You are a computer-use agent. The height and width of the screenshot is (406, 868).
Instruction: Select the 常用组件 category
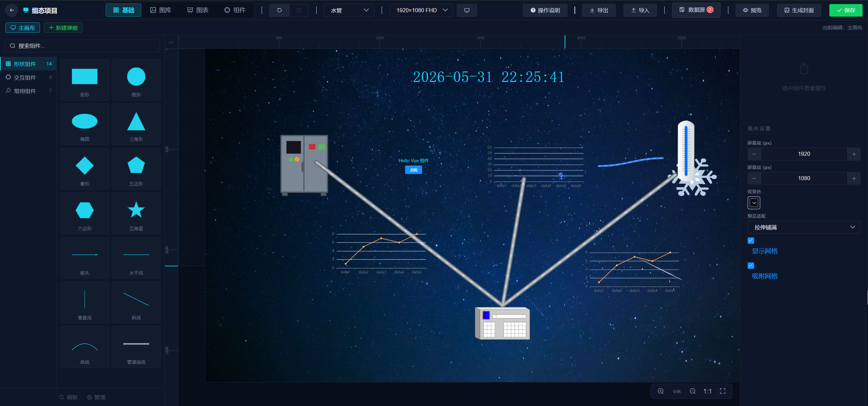(x=28, y=91)
